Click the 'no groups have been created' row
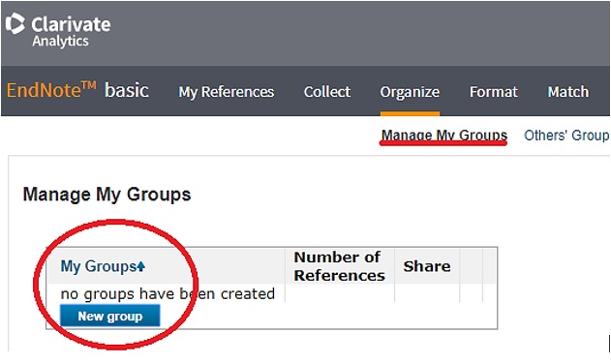 coord(168,294)
